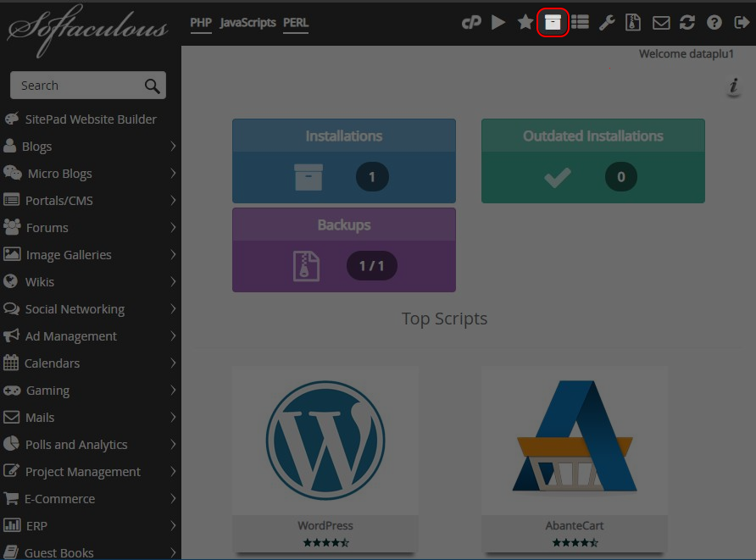This screenshot has height=560, width=756.
Task: Open the cPanel icon in top toolbar
Action: [x=471, y=23]
